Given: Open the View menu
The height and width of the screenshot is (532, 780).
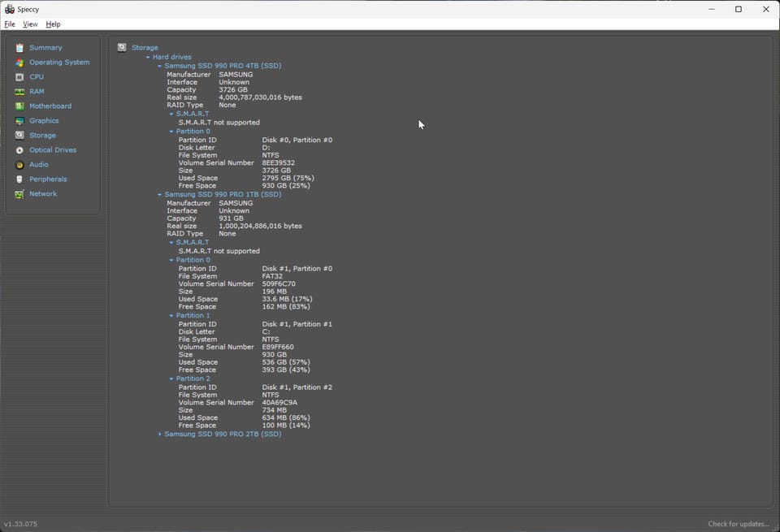Looking at the screenshot, I should click(x=30, y=24).
